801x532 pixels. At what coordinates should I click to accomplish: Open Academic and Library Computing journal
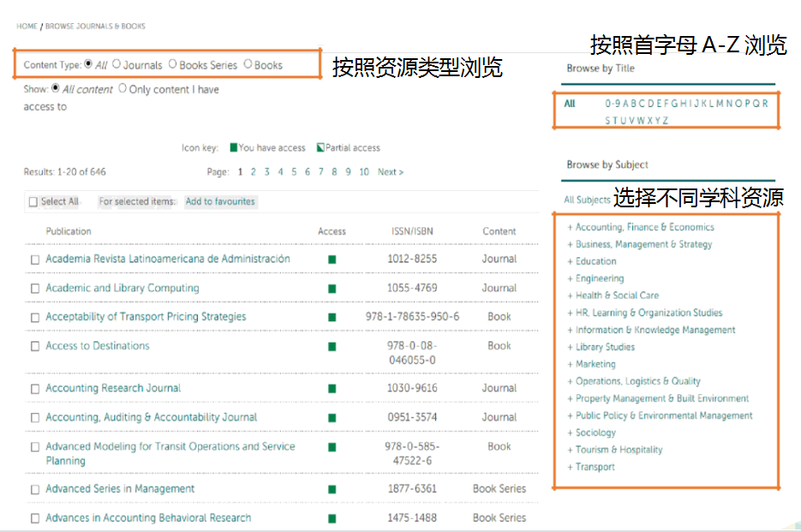click(123, 288)
